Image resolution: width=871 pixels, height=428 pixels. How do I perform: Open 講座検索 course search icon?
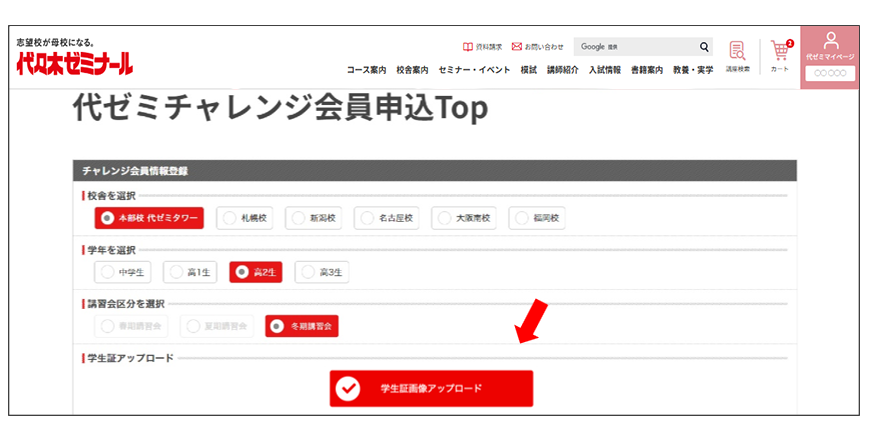[737, 55]
